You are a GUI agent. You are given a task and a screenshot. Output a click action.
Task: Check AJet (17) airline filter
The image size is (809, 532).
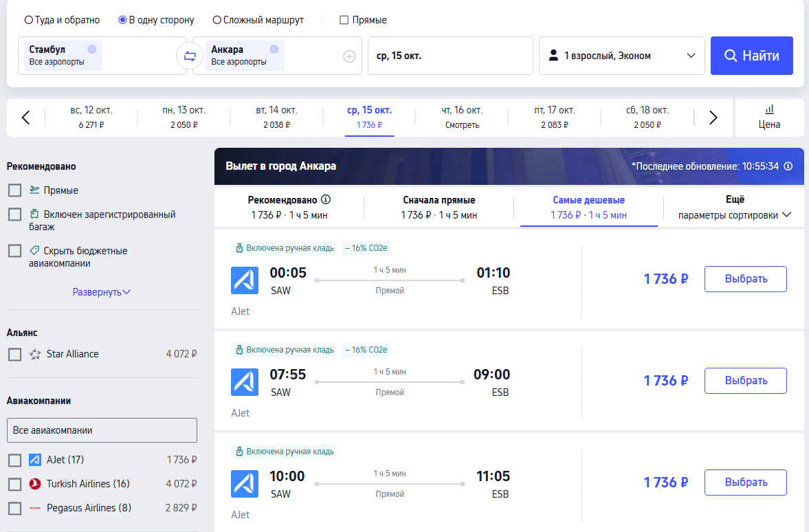15,460
